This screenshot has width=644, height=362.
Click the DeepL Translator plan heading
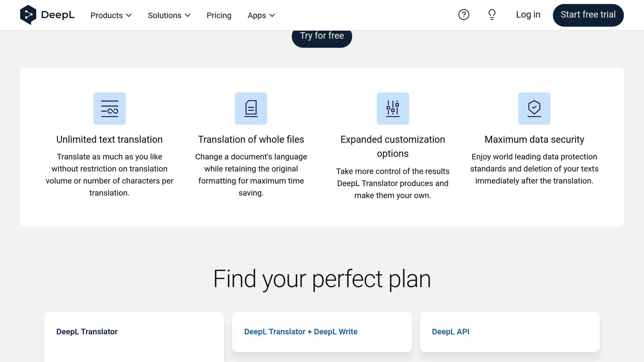(x=87, y=332)
